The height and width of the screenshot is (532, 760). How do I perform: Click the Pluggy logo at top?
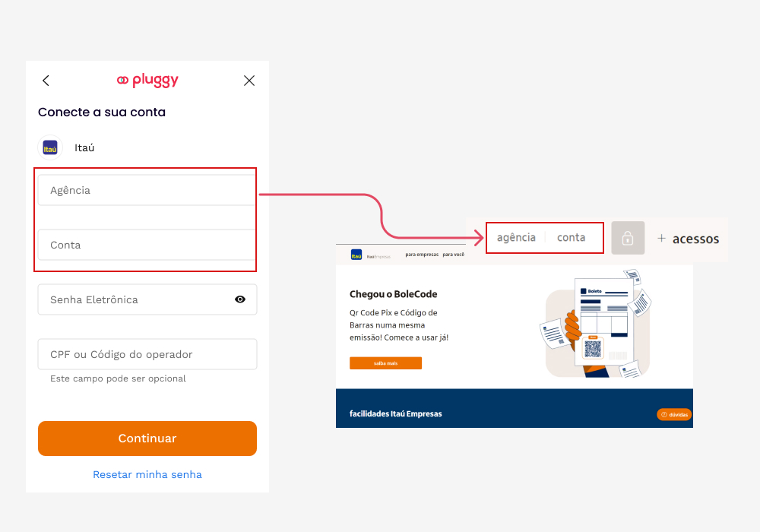148,80
